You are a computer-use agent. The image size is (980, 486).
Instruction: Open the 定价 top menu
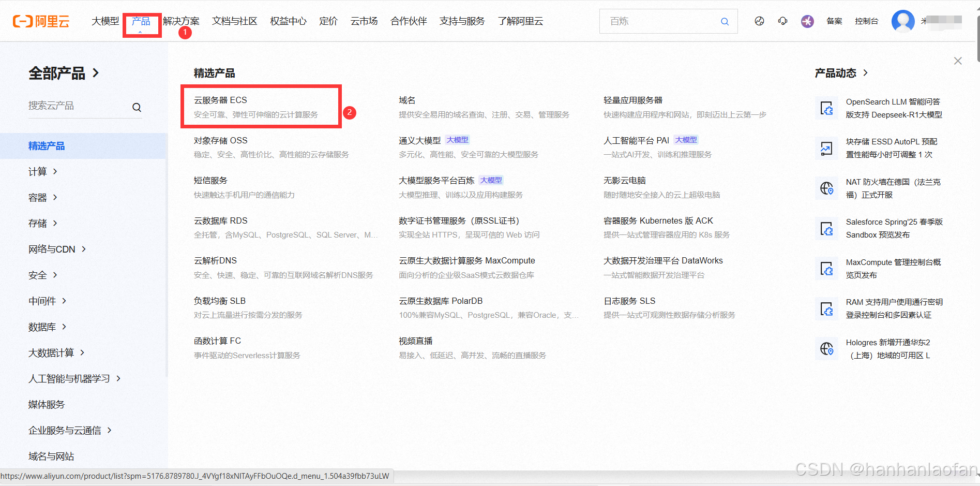click(x=328, y=21)
